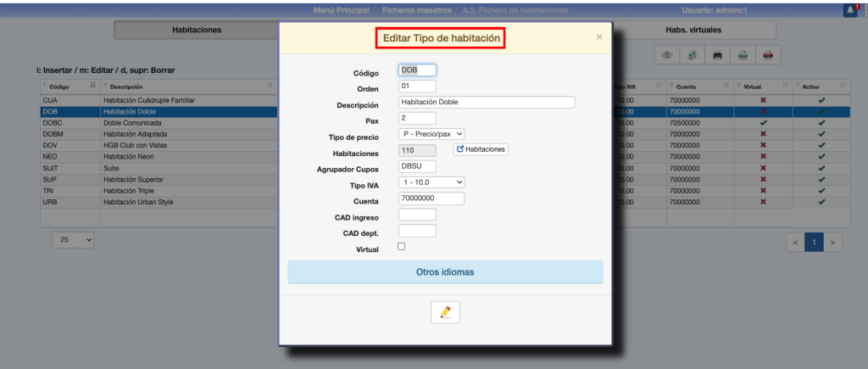Click the pencil save button in dialog

tap(445, 312)
